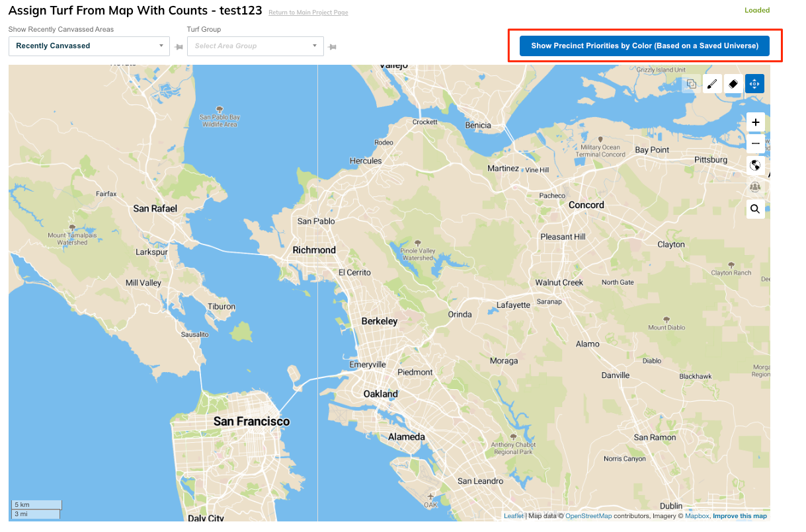806x532 pixels.
Task: Click the Alameda city label
Action: [407, 437]
